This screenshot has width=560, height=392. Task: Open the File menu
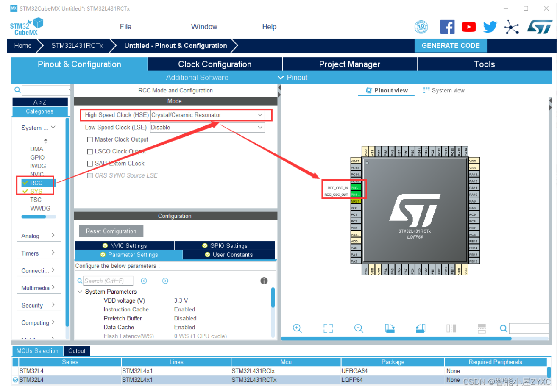click(125, 27)
